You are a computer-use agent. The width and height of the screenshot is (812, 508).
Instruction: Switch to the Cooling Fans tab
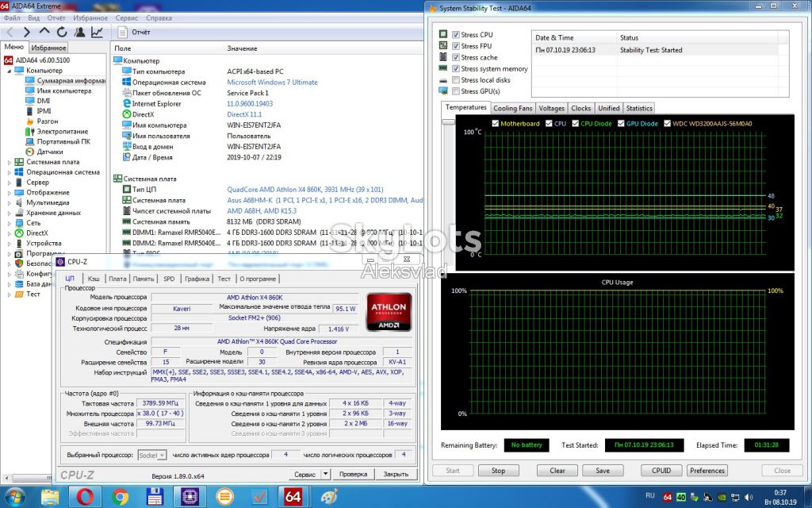(512, 108)
